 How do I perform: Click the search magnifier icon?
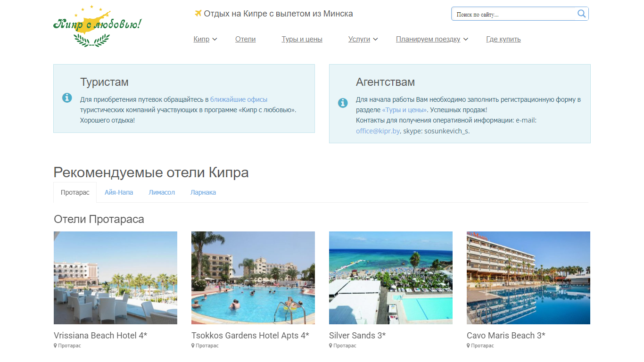point(582,14)
